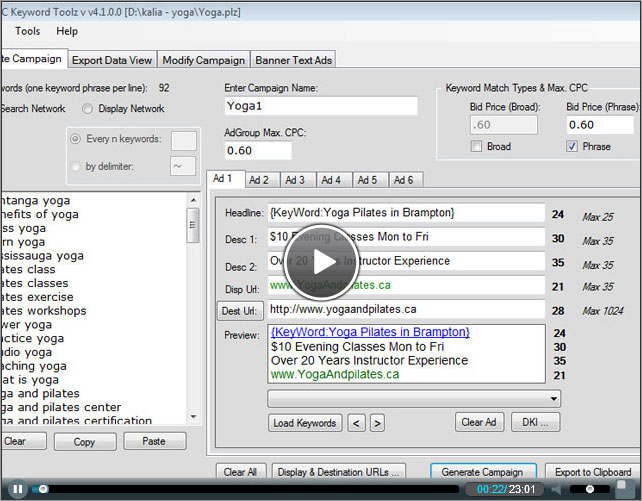Edit the Desc 2 text field
This screenshot has width=642, height=501.
[x=406, y=261]
